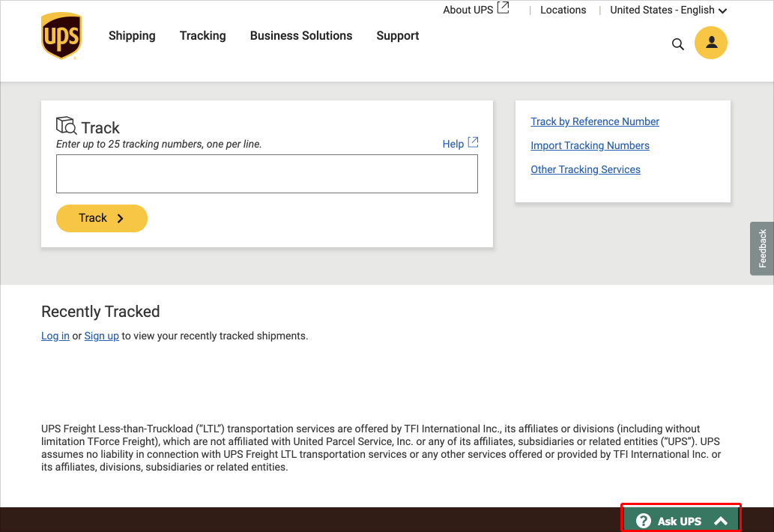Click the question mark icon in Ask UPS

pyautogui.click(x=643, y=521)
